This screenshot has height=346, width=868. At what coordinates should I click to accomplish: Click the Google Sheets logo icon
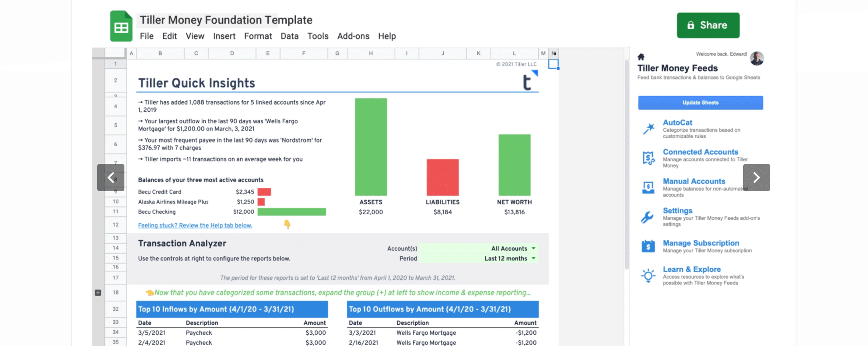point(121,26)
